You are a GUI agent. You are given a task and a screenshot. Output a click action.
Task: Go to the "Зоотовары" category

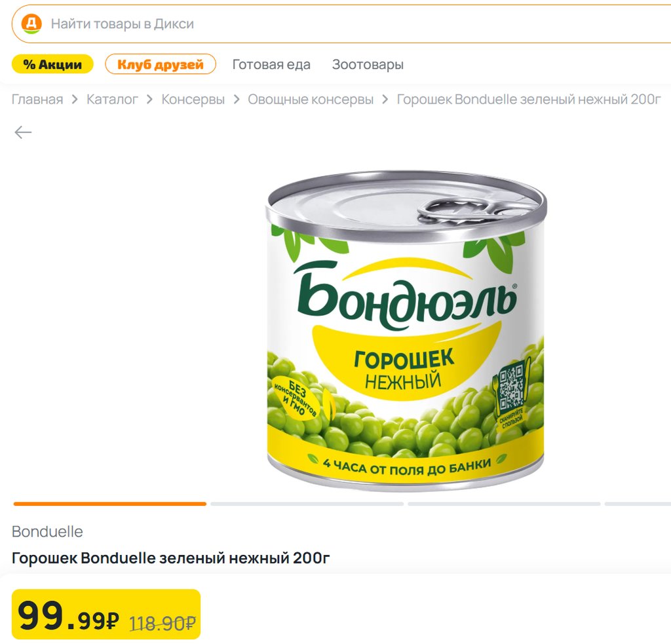coord(368,65)
